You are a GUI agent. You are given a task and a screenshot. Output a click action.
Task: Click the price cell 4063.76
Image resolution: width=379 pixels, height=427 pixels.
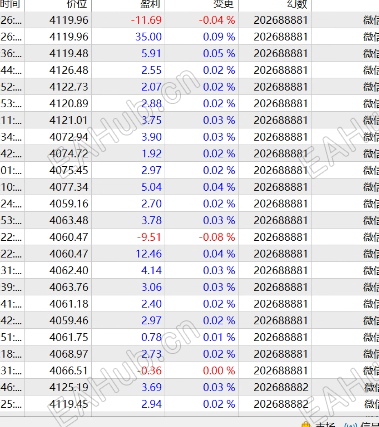69,287
